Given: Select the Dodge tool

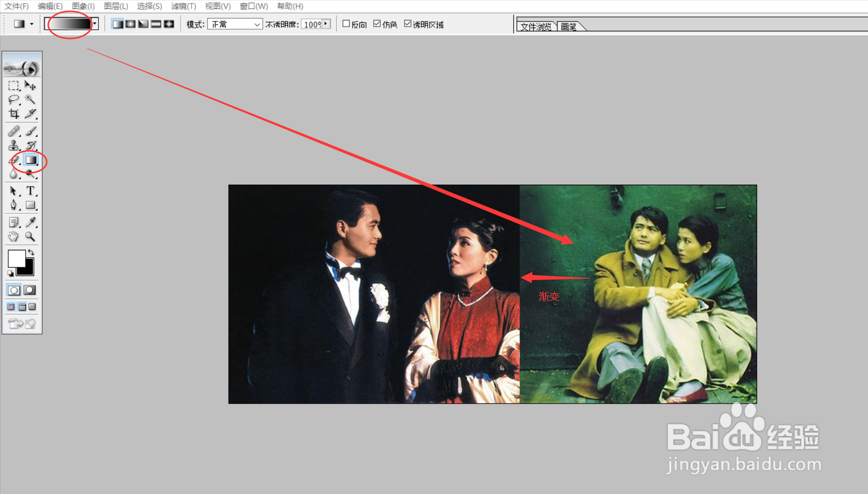Looking at the screenshot, I should click(x=30, y=174).
